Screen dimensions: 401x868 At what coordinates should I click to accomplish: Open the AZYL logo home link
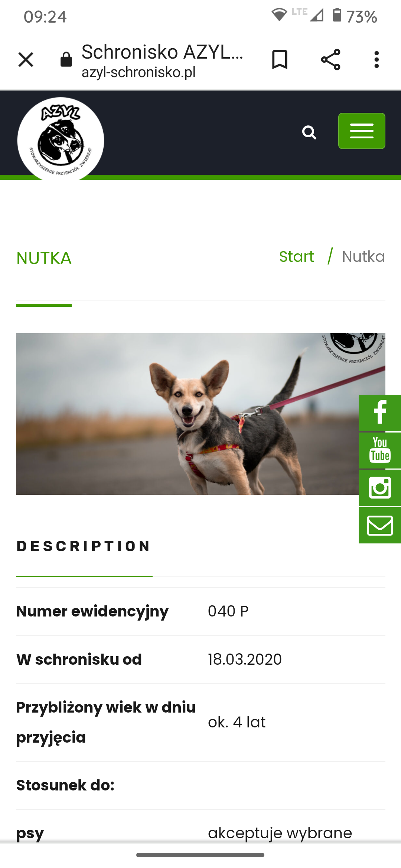tap(61, 139)
